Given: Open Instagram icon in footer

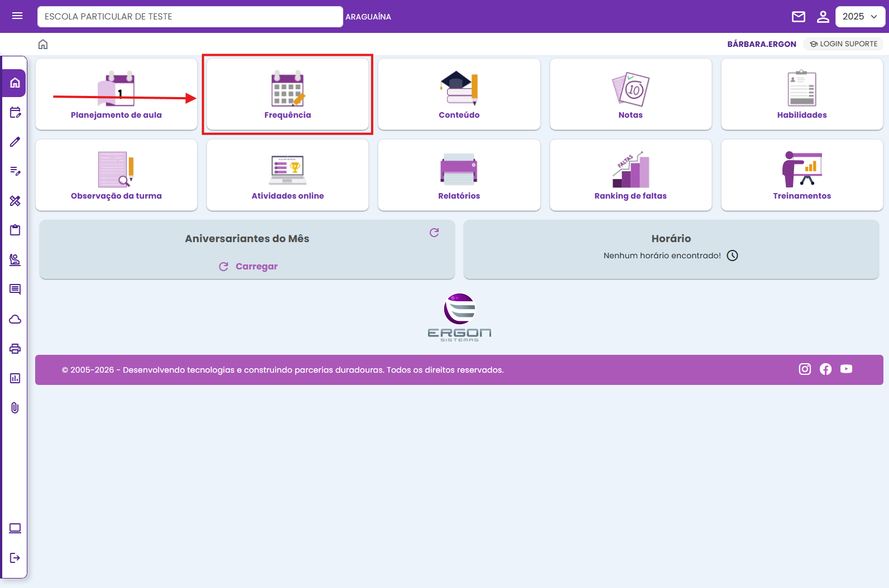Looking at the screenshot, I should click(x=805, y=369).
